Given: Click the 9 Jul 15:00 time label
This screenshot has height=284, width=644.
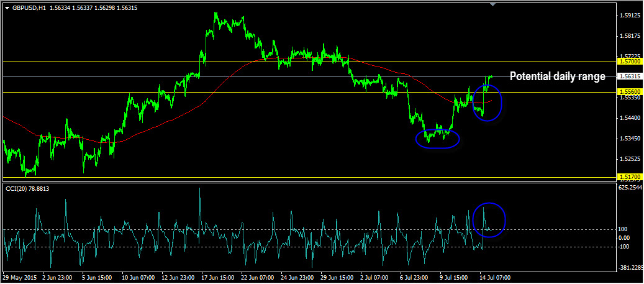Looking at the screenshot, I should (455, 277).
